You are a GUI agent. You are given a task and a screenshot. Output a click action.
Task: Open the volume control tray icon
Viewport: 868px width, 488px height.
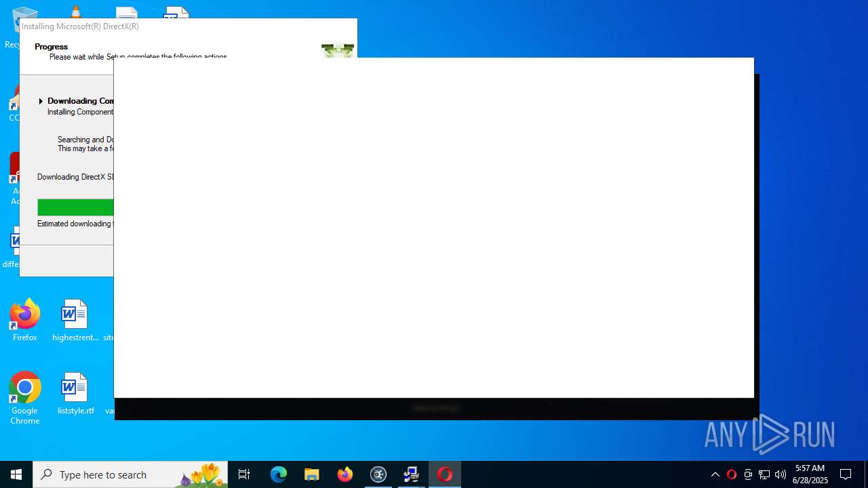click(781, 474)
